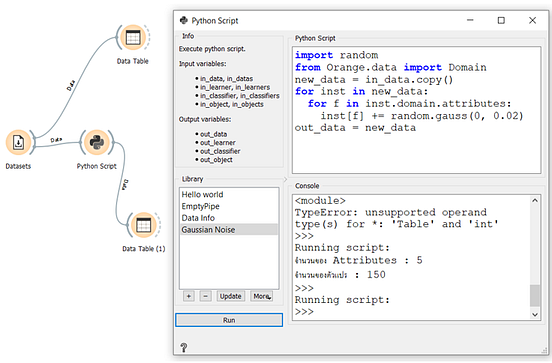Minimize the Python Script window
The image size is (552, 363).
tap(470, 20)
